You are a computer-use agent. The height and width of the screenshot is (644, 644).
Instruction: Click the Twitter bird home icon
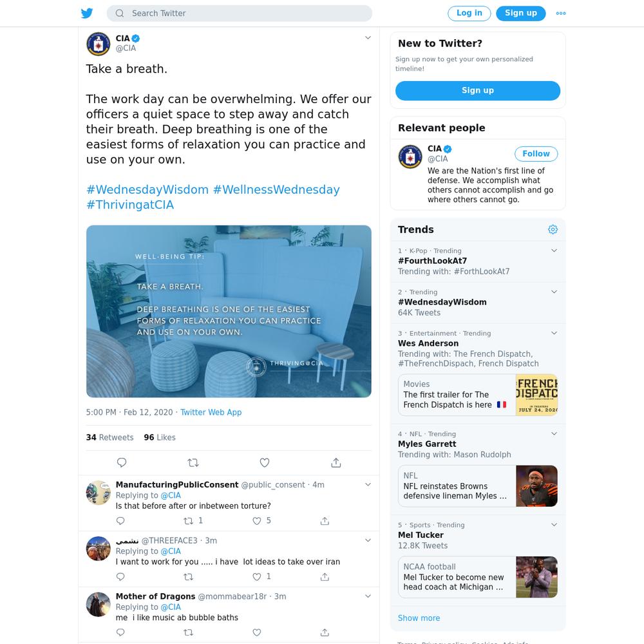coord(87,13)
